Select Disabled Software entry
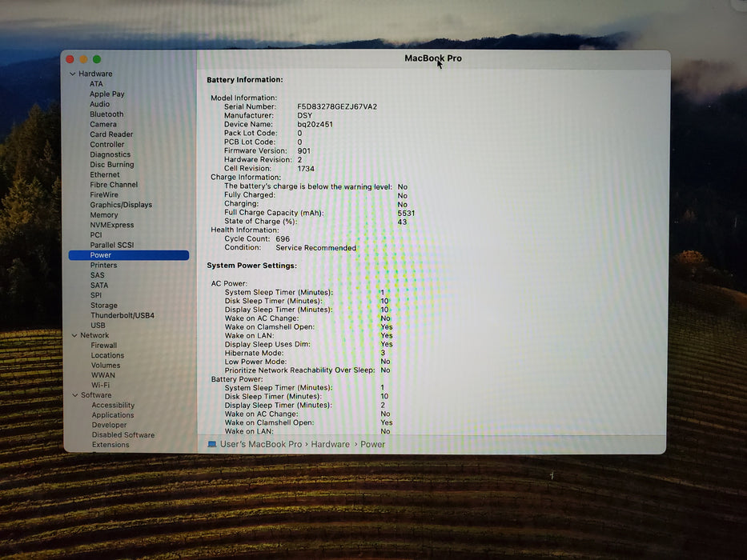This screenshot has height=560, width=747. click(x=123, y=434)
